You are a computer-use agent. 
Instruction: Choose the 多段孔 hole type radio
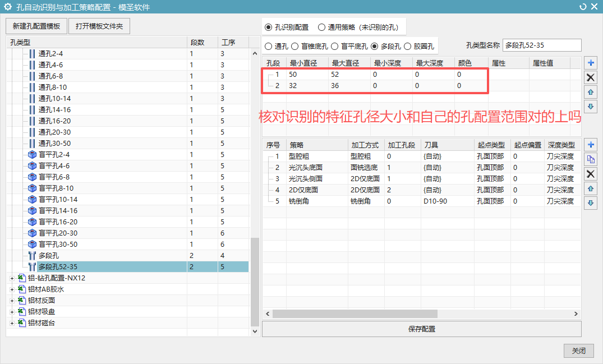click(375, 46)
